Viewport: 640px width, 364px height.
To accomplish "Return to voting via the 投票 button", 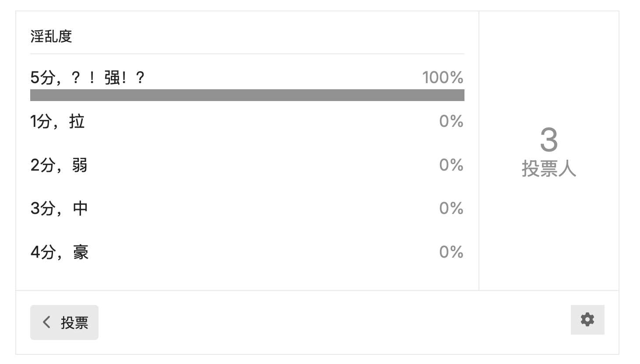I will 64,322.
